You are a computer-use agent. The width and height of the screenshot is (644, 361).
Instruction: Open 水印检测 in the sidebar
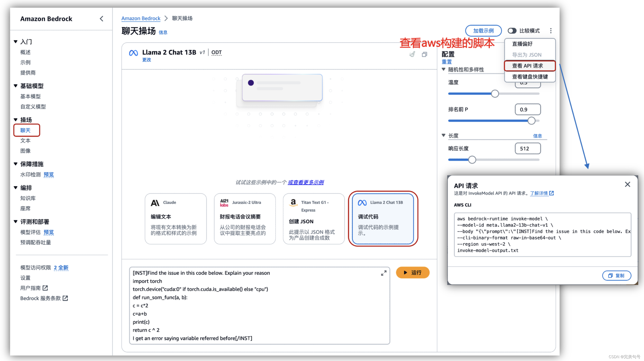pyautogui.click(x=30, y=174)
